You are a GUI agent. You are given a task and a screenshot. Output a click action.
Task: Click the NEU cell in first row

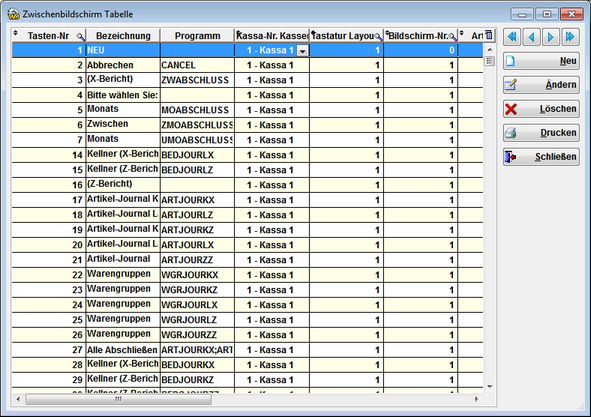[123, 51]
